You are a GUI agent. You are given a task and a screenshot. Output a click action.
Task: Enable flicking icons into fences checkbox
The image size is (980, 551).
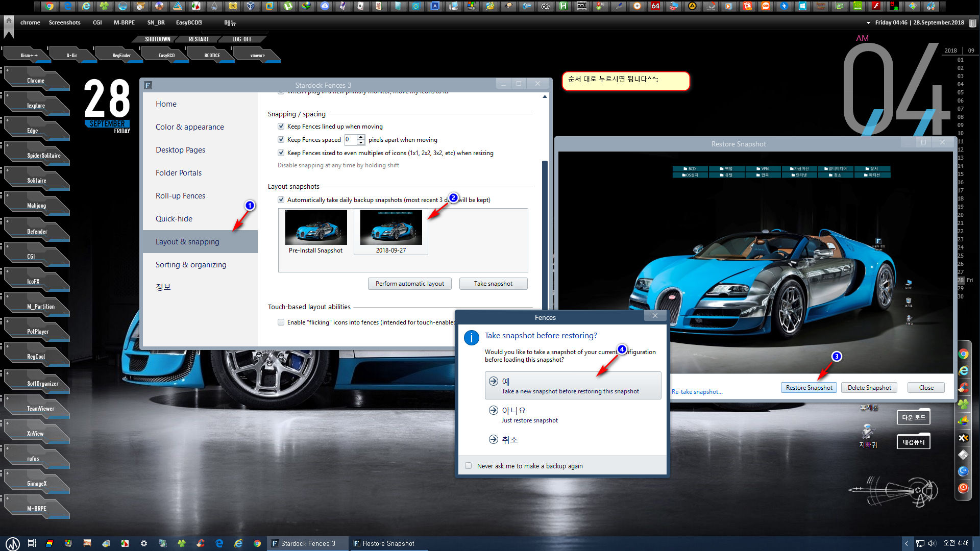click(x=281, y=322)
